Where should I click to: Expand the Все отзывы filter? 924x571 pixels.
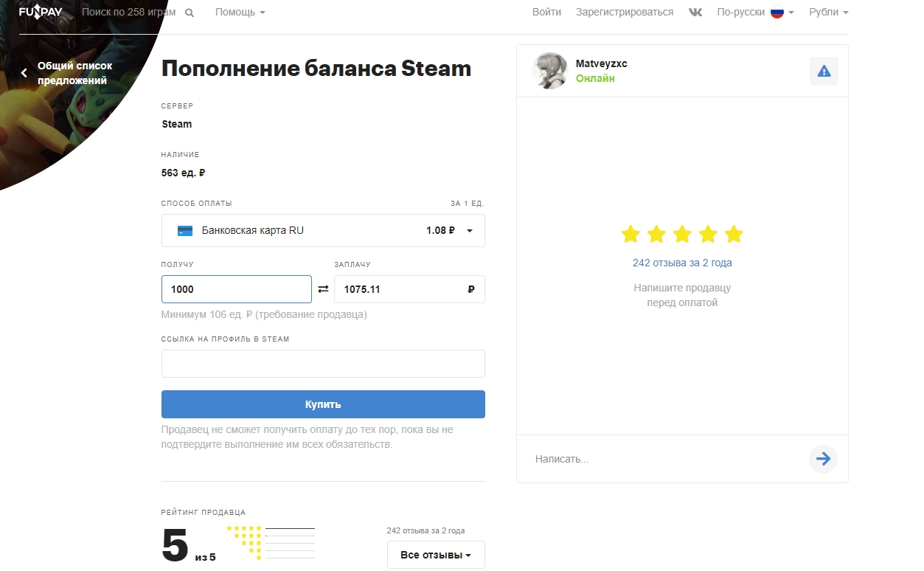pyautogui.click(x=435, y=555)
